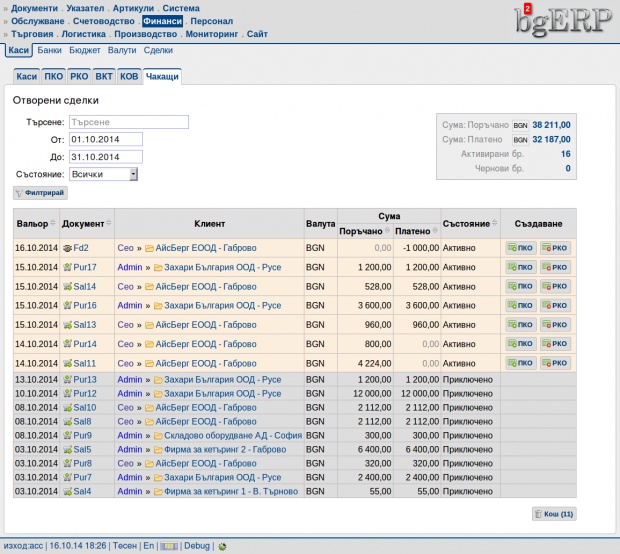Switch to the РКО sub-tab
This screenshot has height=554, width=620.
79,76
